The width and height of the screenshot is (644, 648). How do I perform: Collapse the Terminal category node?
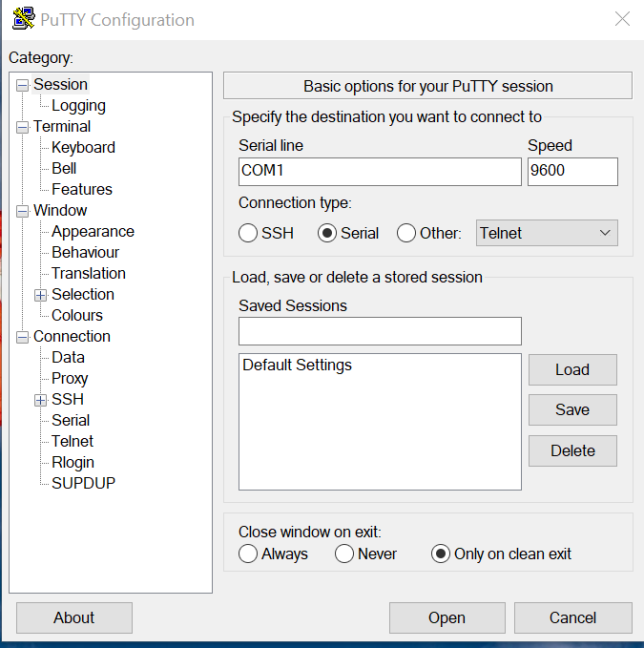(x=23, y=127)
